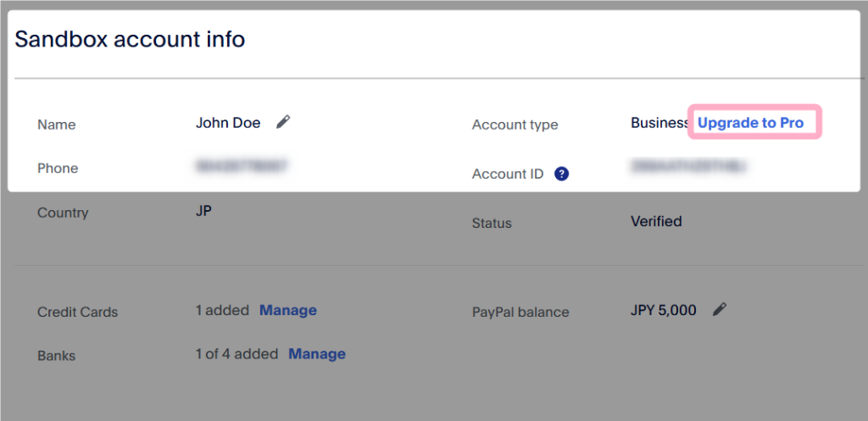Select the John Doe name text

coord(228,123)
